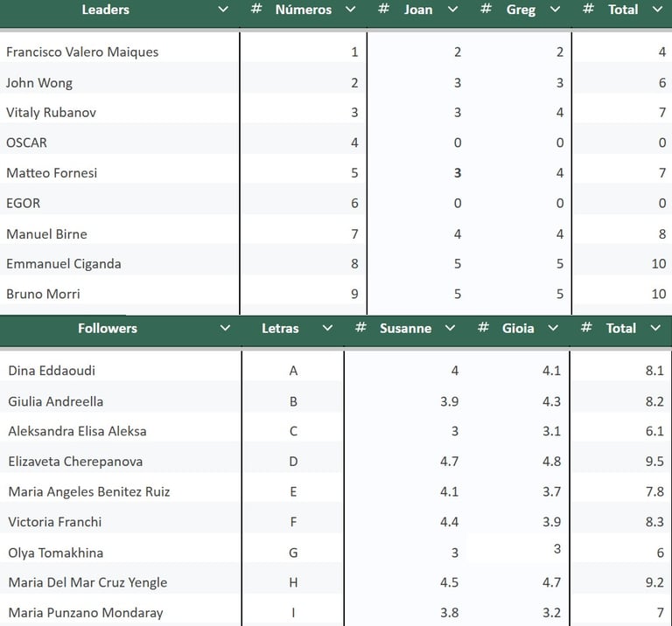
Task: Click the # icon next to Gioia
Action: (483, 328)
